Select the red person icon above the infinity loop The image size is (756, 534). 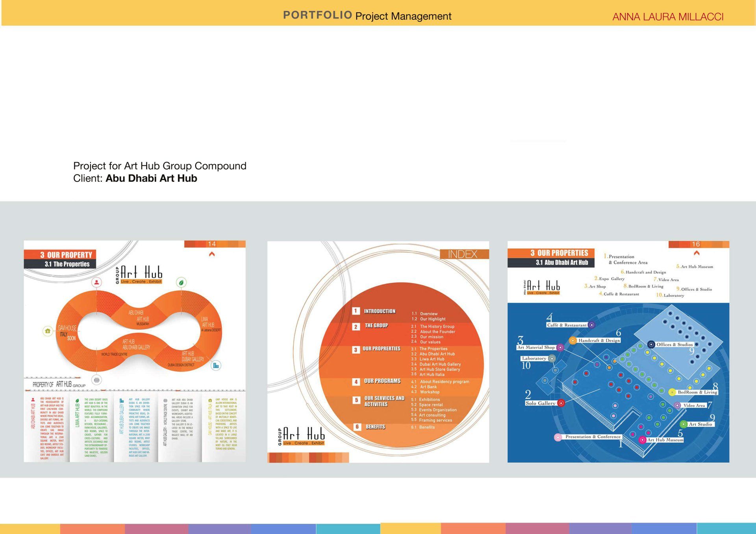pos(96,282)
